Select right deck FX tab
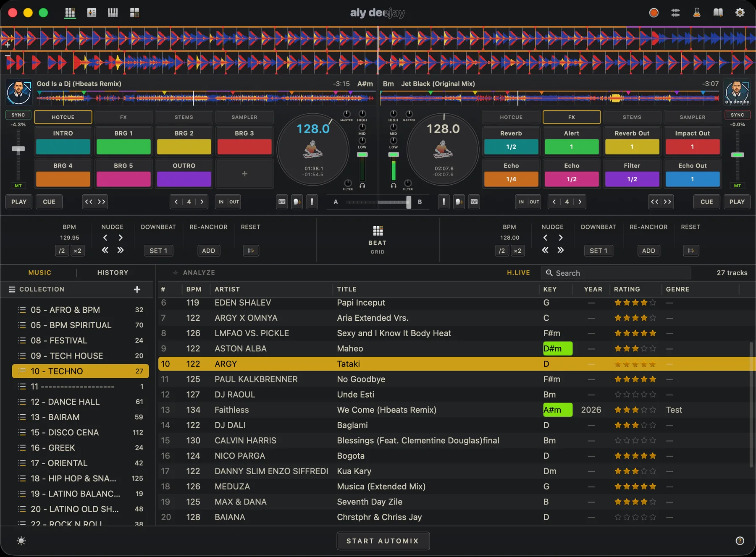The height and width of the screenshot is (557, 756). click(572, 117)
